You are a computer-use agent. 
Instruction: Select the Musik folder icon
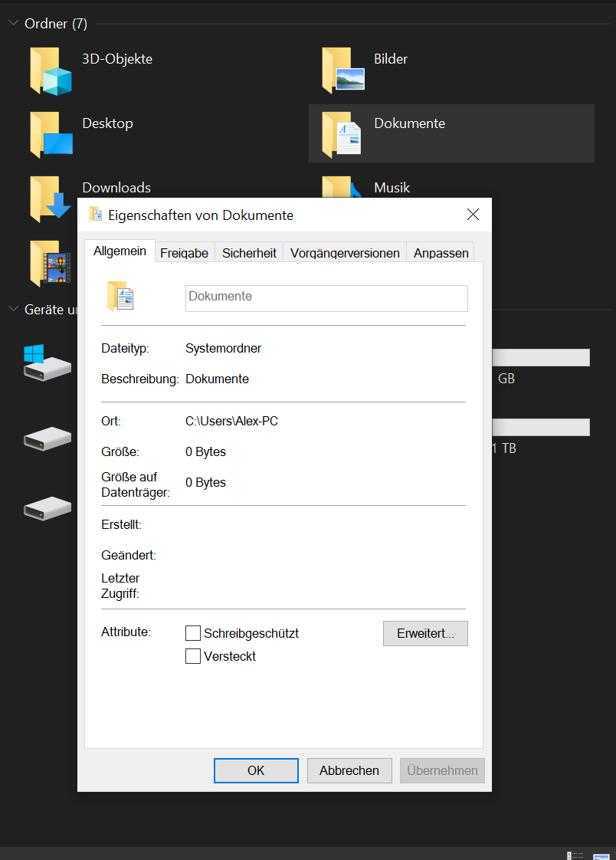pyautogui.click(x=342, y=188)
